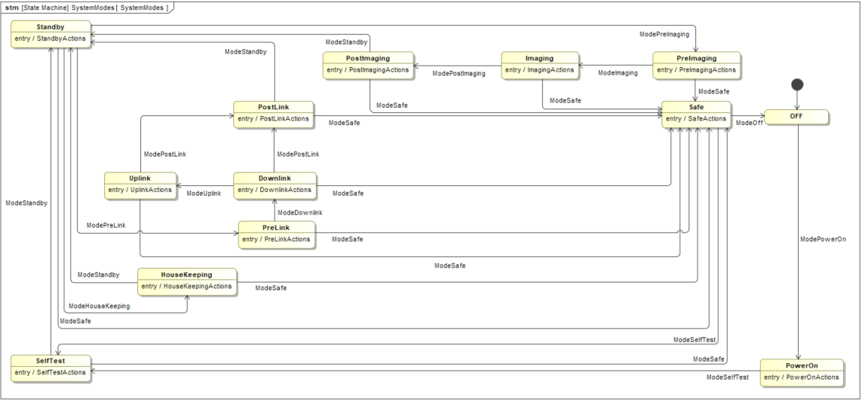868x403 pixels.
Task: Click ModePostLink label above Downlink state
Action: point(298,154)
